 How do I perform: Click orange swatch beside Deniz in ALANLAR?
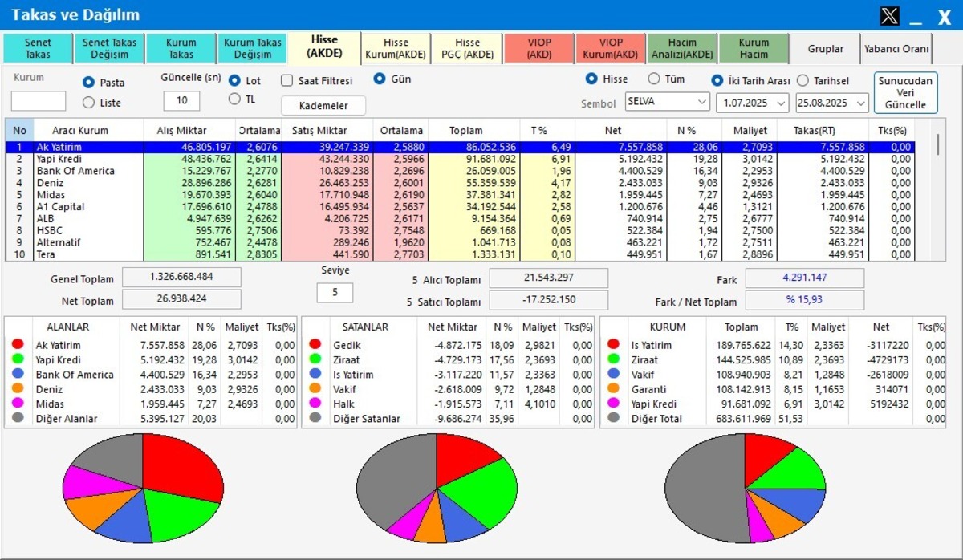[x=18, y=389]
